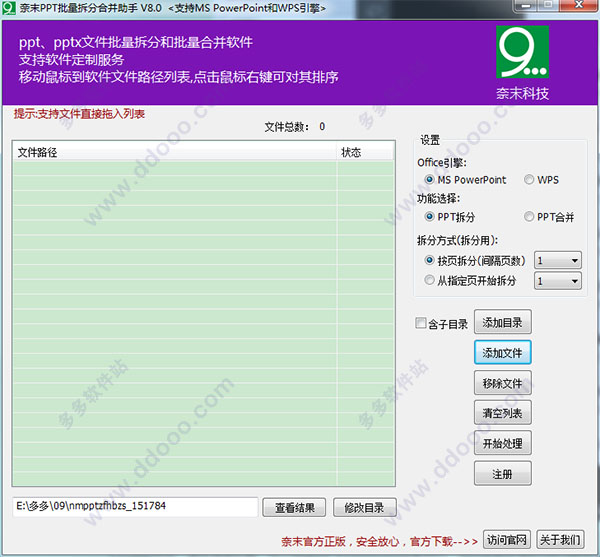Click 查看结果 to view results
This screenshot has width=600, height=557.
tap(294, 508)
